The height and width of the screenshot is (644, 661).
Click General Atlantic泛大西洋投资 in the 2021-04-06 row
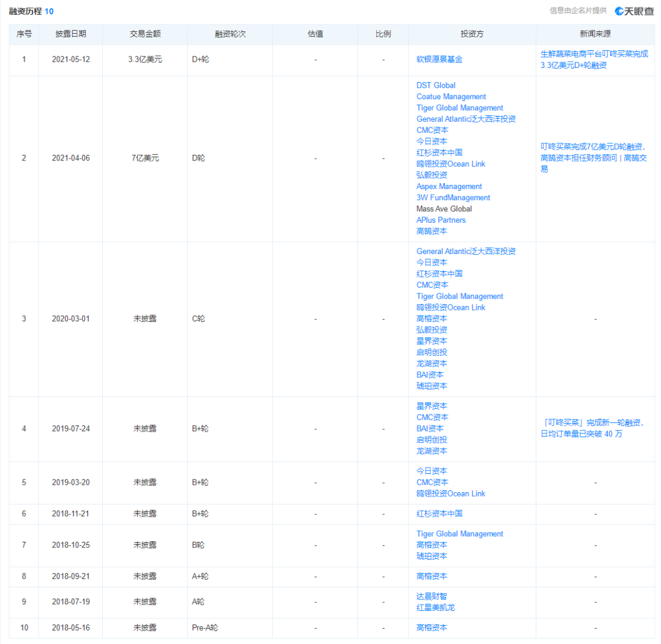(466, 119)
